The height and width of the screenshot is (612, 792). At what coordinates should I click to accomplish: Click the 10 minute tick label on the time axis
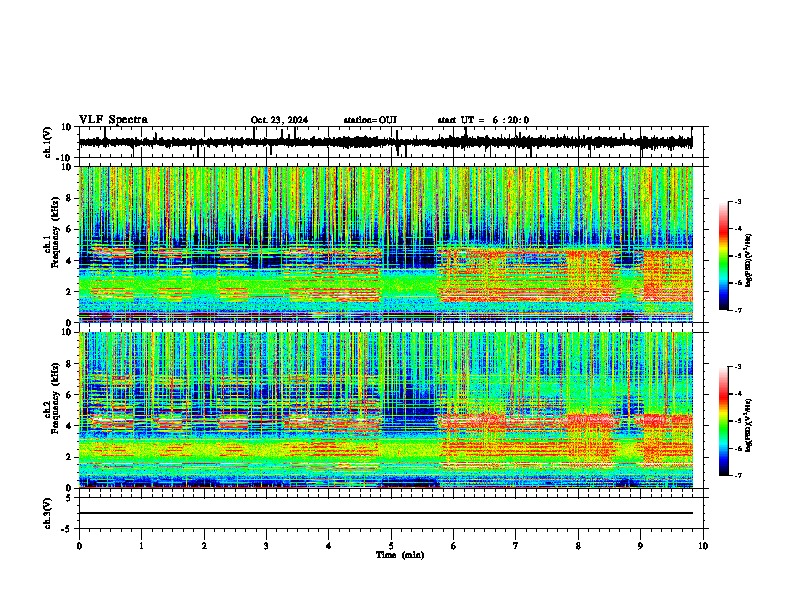tap(703, 546)
